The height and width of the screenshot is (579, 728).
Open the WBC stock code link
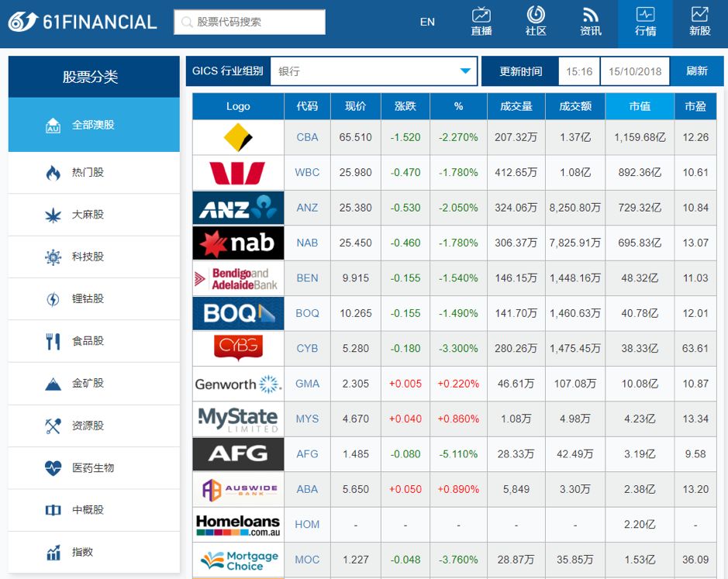click(307, 173)
